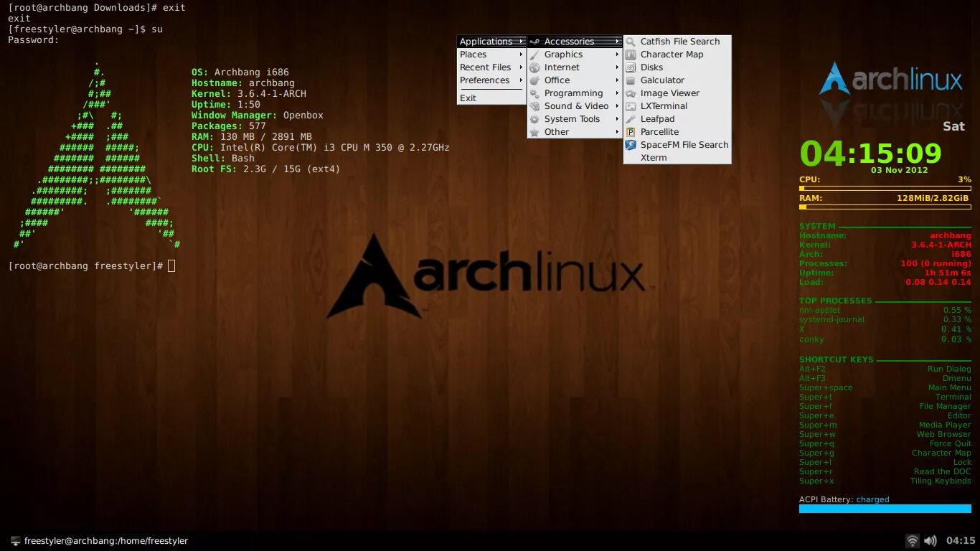Open the Preferences menu entry
The image size is (980, 551).
491,80
